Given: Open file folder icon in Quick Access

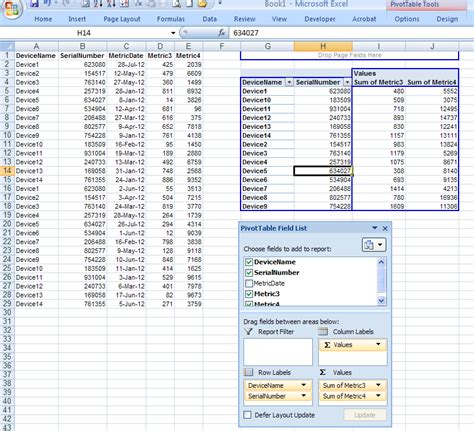Looking at the screenshot, I should click(202, 4).
